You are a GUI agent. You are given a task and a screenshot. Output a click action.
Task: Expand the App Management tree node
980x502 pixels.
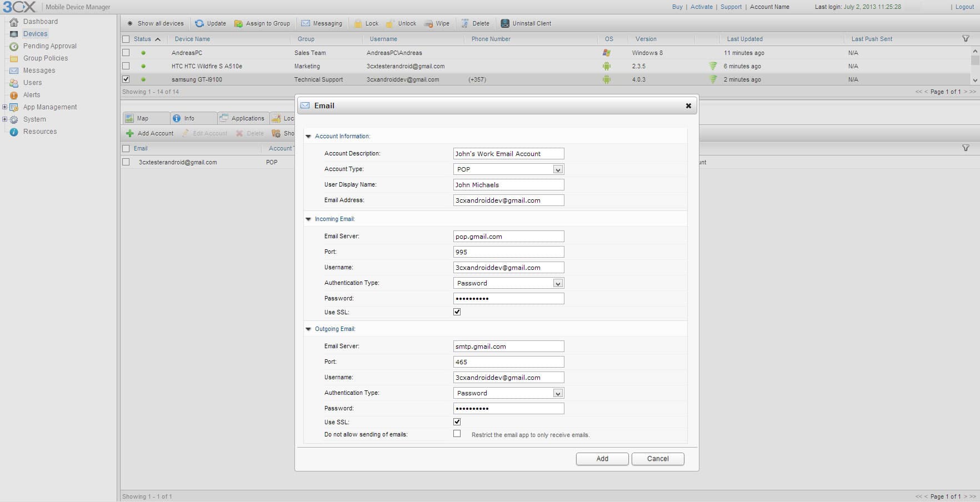coord(5,107)
